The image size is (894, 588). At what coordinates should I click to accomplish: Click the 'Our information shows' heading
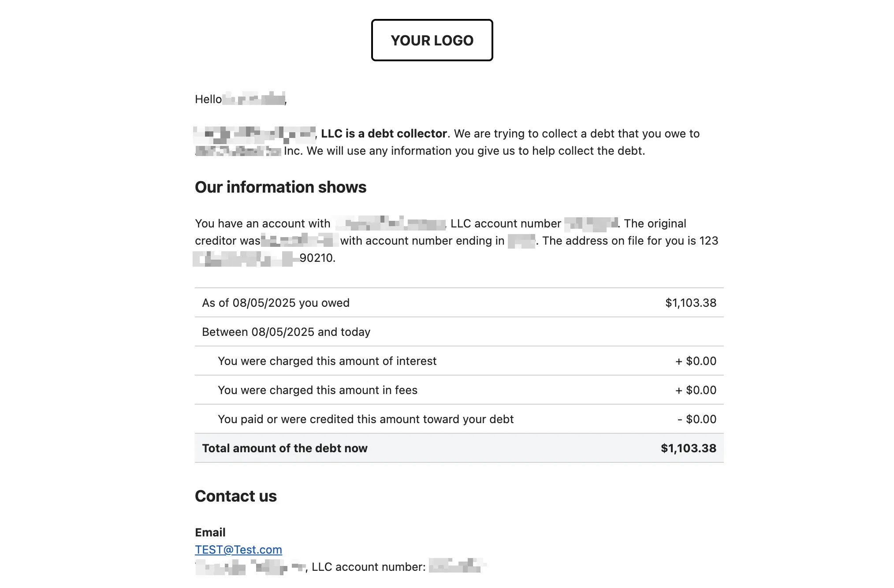[x=280, y=187]
